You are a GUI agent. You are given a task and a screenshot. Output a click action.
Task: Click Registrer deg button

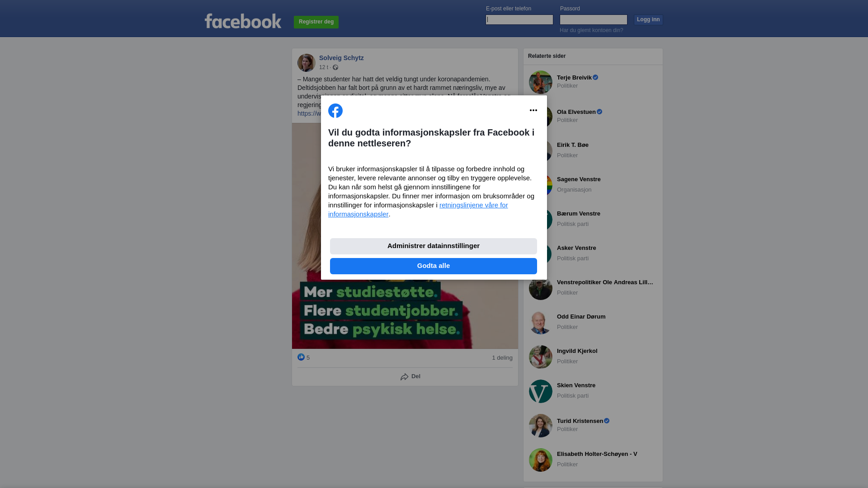pos(316,22)
